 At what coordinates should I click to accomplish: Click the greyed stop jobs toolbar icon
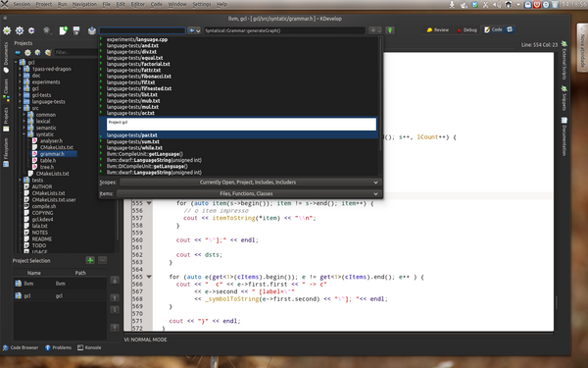[46, 30]
